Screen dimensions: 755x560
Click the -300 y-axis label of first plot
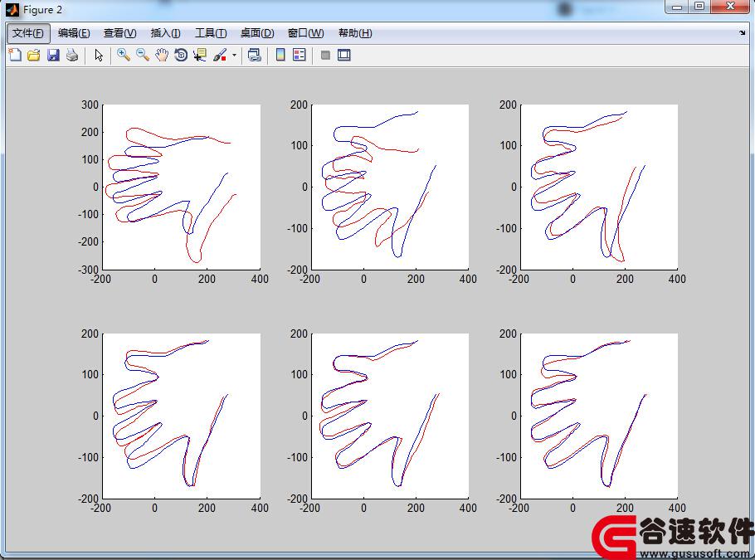pyautogui.click(x=88, y=270)
